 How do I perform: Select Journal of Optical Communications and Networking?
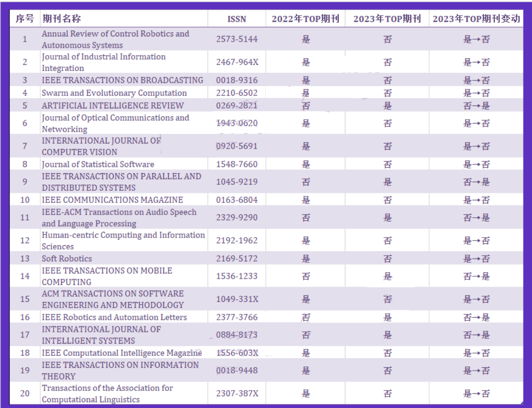pos(116,124)
